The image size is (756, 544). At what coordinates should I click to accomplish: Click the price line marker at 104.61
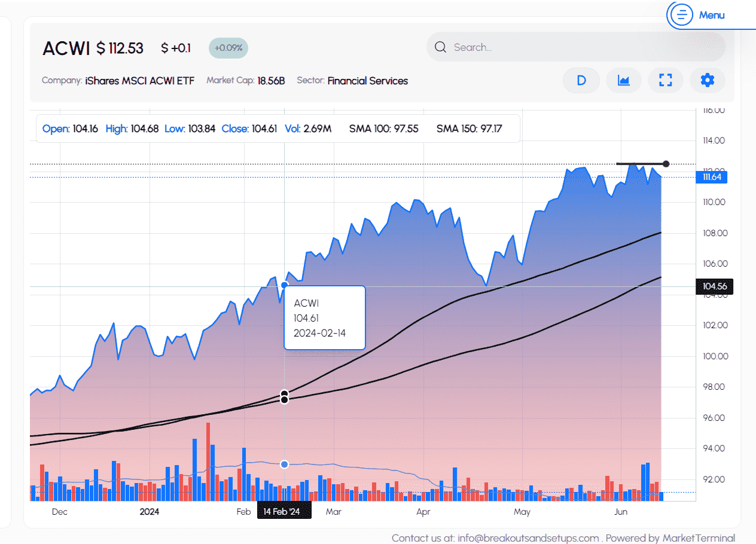284,285
